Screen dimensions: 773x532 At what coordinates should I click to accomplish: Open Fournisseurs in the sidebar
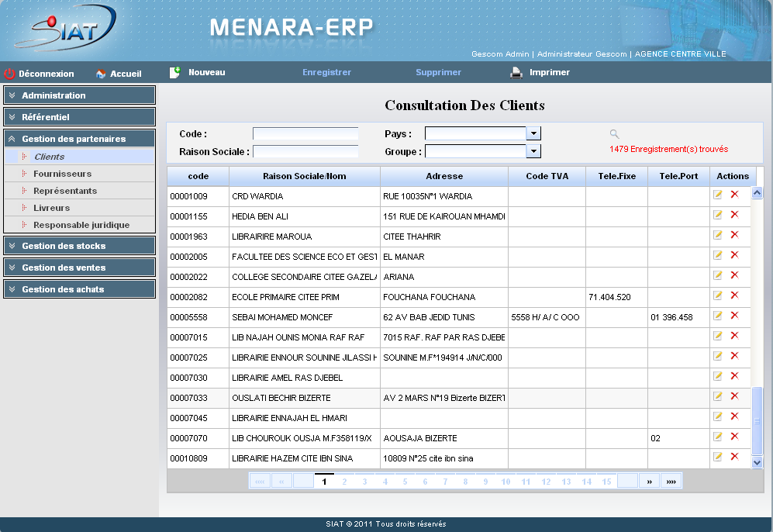(79, 174)
